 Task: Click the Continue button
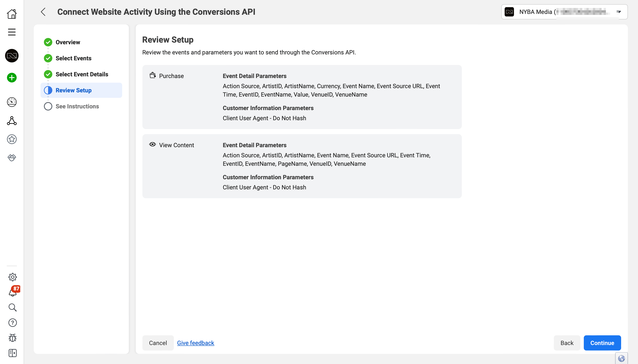(602, 343)
